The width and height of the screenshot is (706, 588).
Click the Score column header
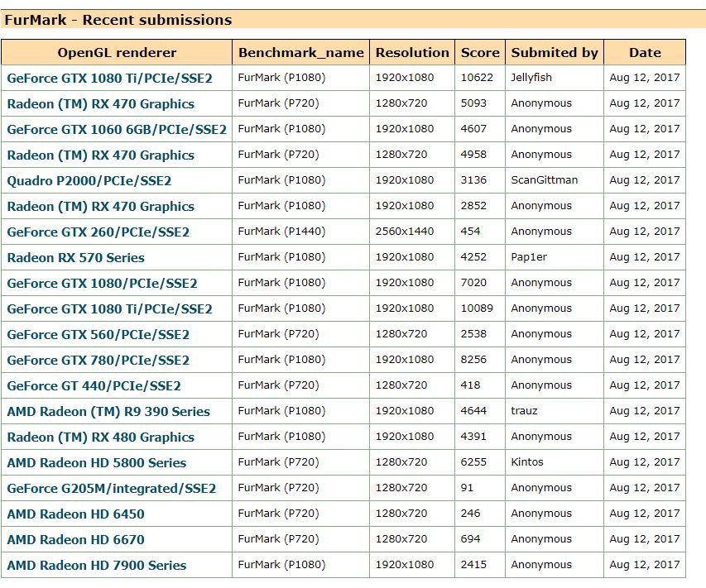tap(480, 53)
